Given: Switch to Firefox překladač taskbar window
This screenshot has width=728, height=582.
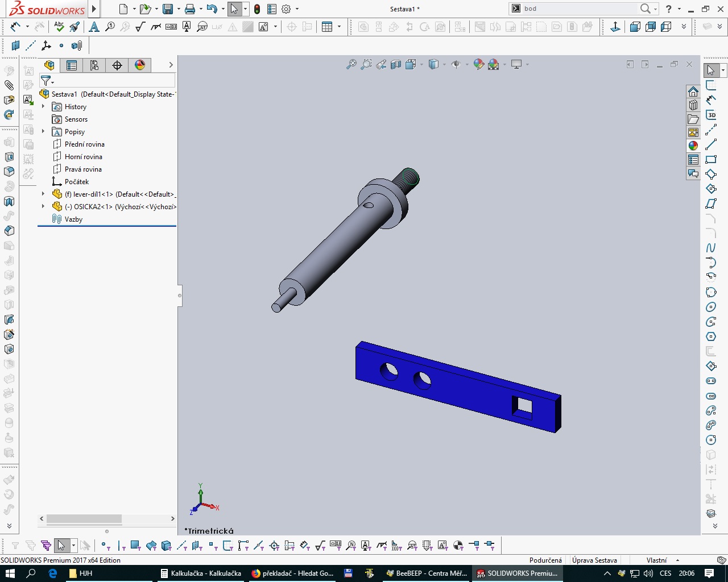Looking at the screenshot, I should (x=293, y=573).
